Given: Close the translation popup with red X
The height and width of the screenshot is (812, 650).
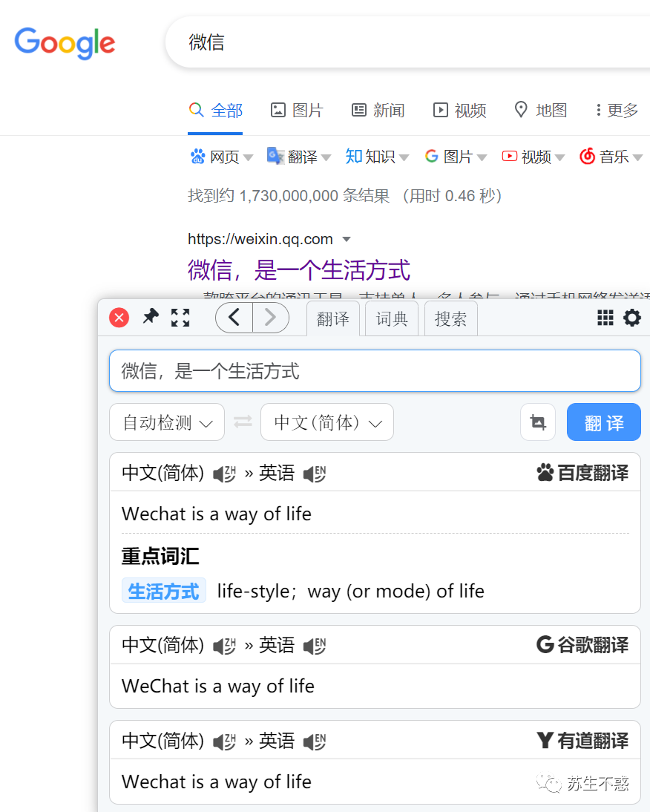Looking at the screenshot, I should (x=119, y=318).
